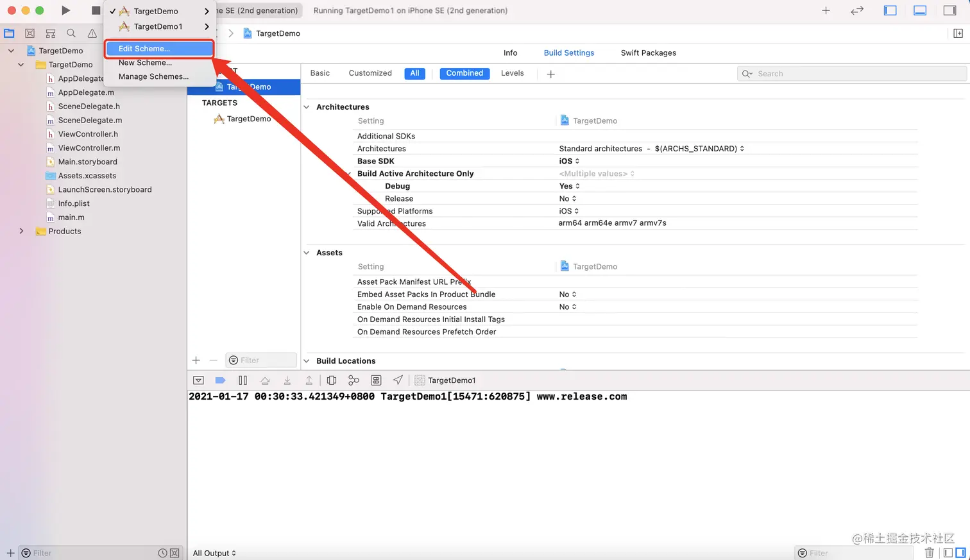This screenshot has width=970, height=560.
Task: Go forward in editor history
Action: tap(231, 33)
